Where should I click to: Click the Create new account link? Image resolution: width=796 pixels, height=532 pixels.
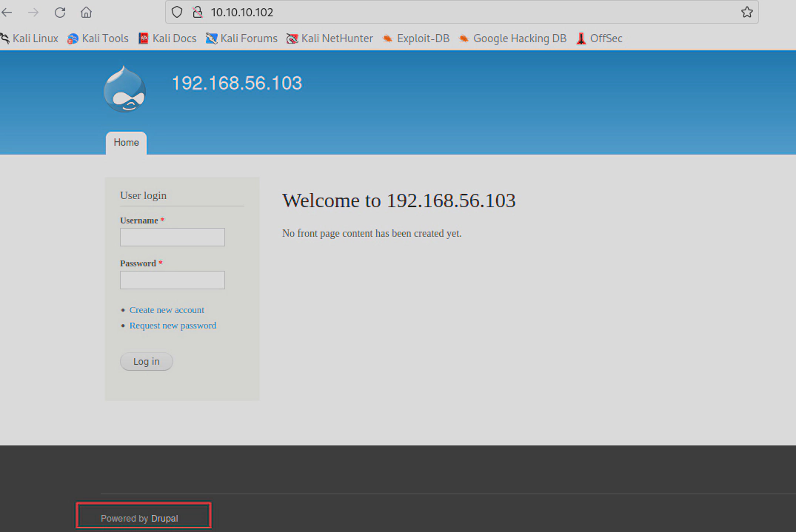coord(167,310)
